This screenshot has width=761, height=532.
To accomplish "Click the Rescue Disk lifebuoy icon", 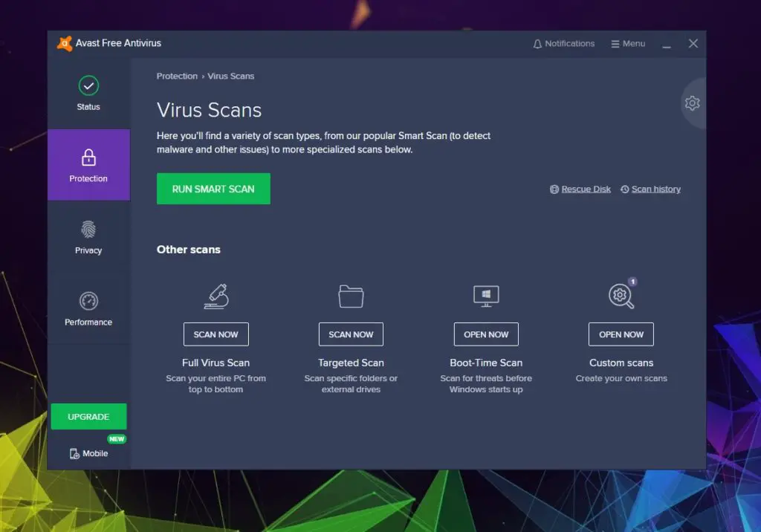I will 554,189.
